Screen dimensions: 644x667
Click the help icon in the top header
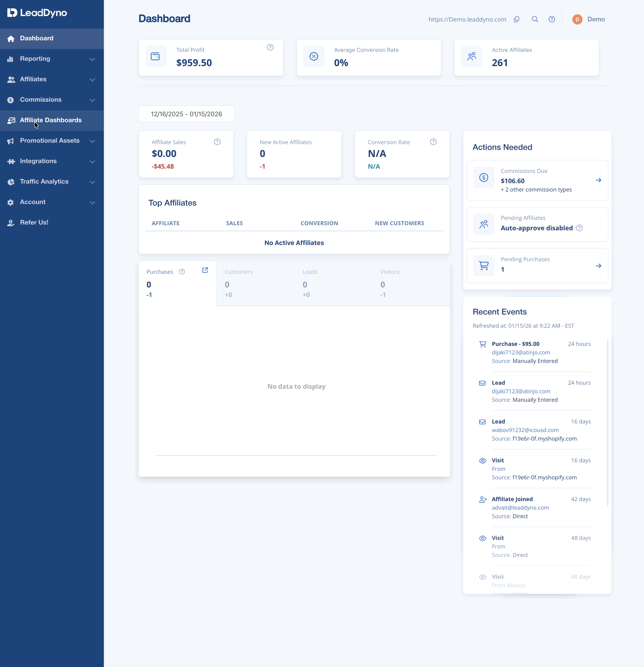(552, 19)
